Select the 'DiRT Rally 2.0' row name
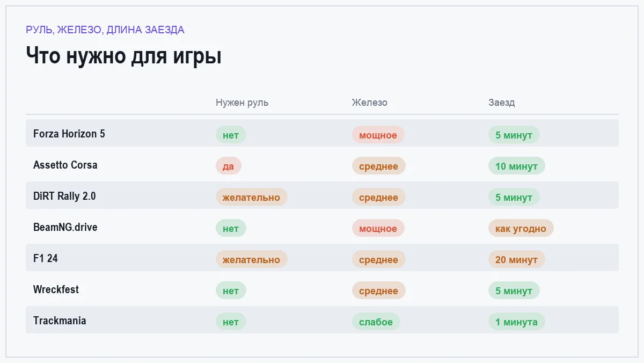Screen dimensions: 644x363 tap(64, 196)
